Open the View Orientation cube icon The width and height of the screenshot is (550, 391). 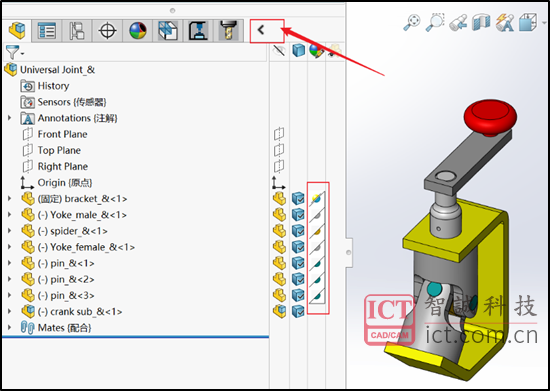click(528, 22)
